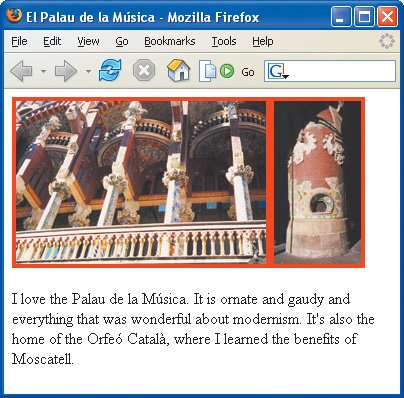Viewport: 404px width, 398px height.
Task: Click the Go text button
Action: pyautogui.click(x=248, y=72)
